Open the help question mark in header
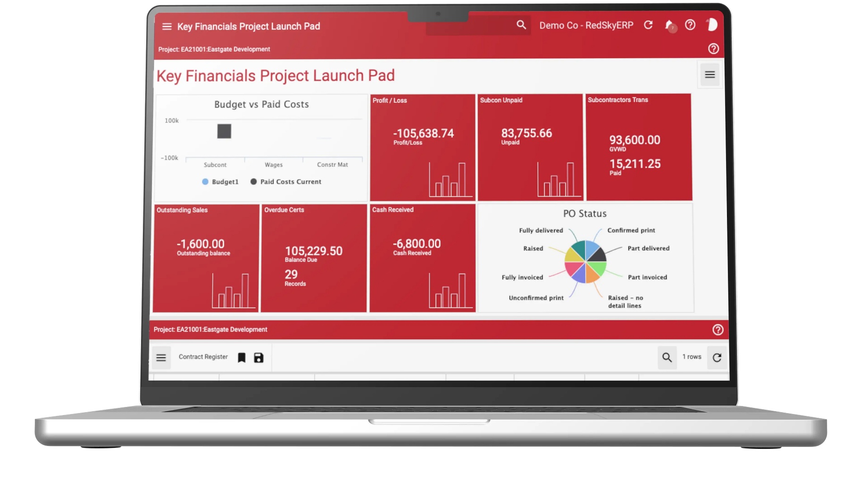Viewport: 868px width, 488px height. (x=690, y=25)
